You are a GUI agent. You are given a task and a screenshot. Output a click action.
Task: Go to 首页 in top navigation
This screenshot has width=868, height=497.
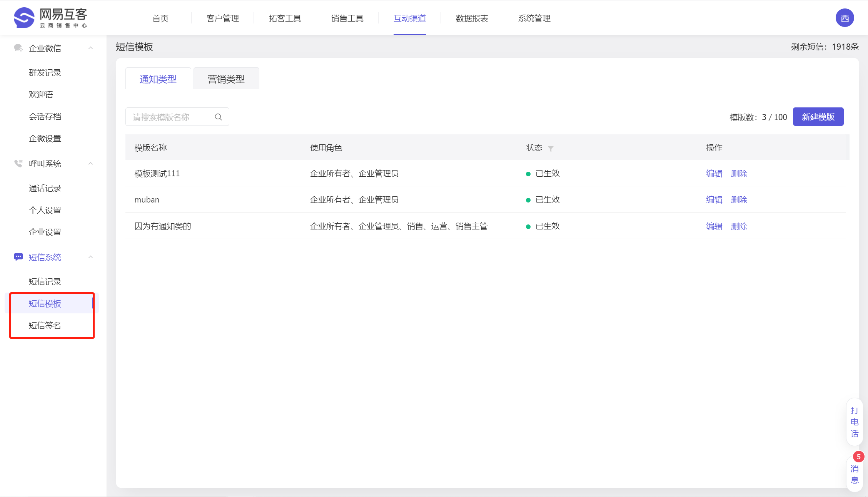click(x=160, y=18)
